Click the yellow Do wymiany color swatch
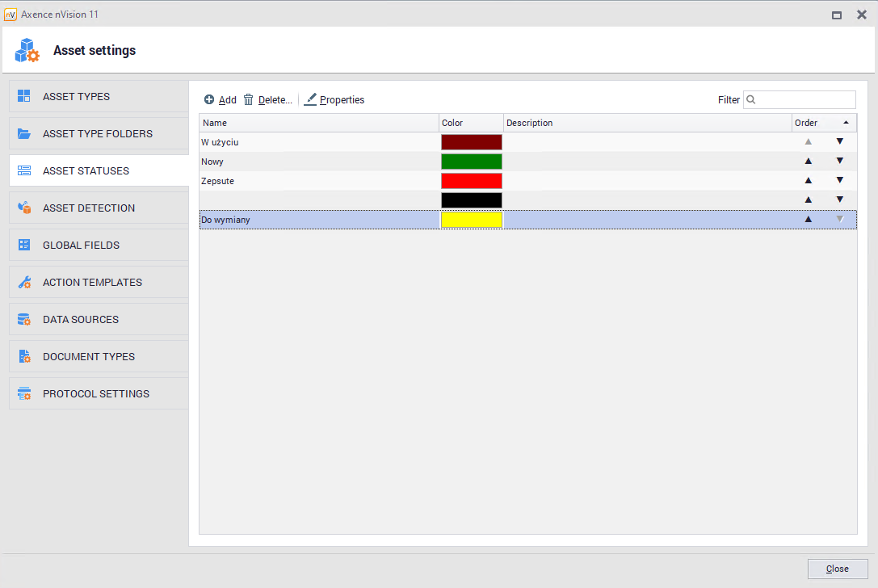Image resolution: width=878 pixels, height=588 pixels. coord(472,220)
